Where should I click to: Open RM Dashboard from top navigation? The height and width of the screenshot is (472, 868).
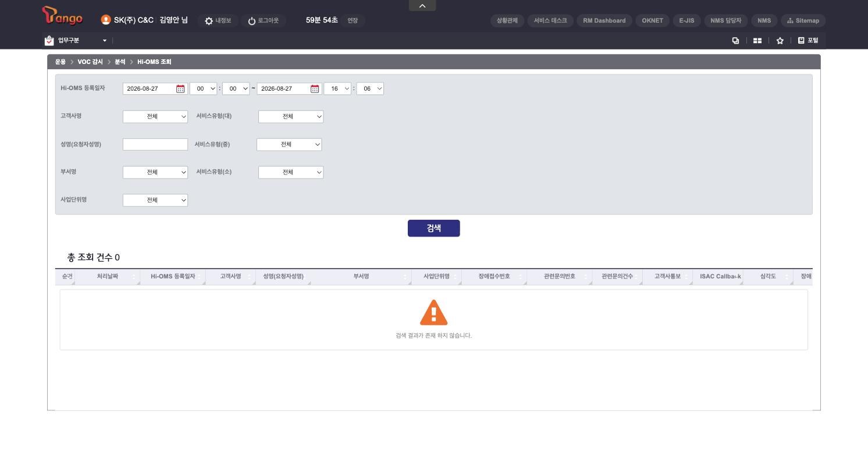604,21
